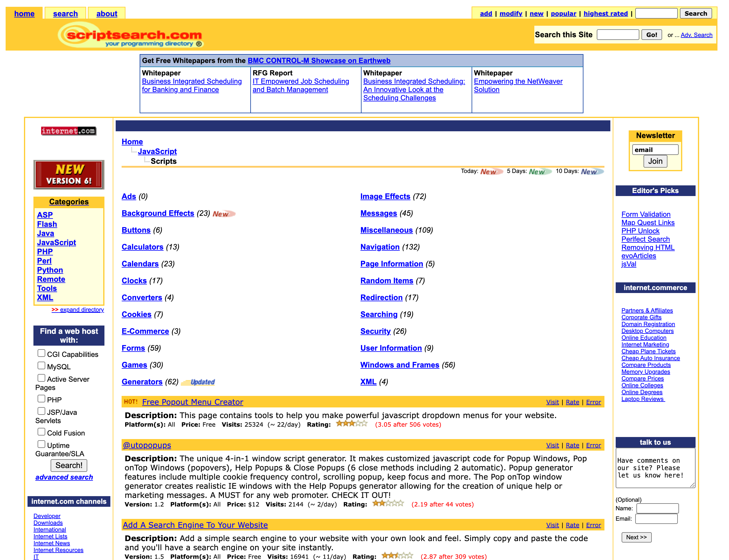The image size is (729, 560).
Task: Open the Security subcategory
Action: pos(375,331)
